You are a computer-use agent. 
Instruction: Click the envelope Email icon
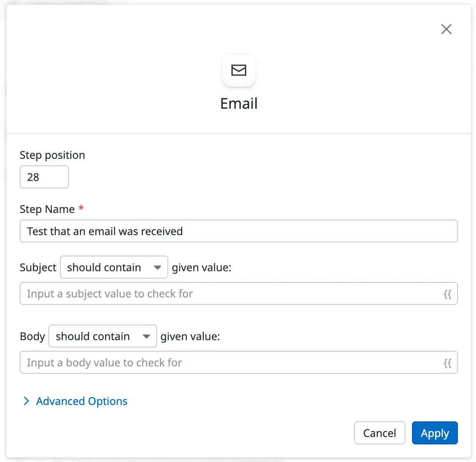(x=239, y=70)
